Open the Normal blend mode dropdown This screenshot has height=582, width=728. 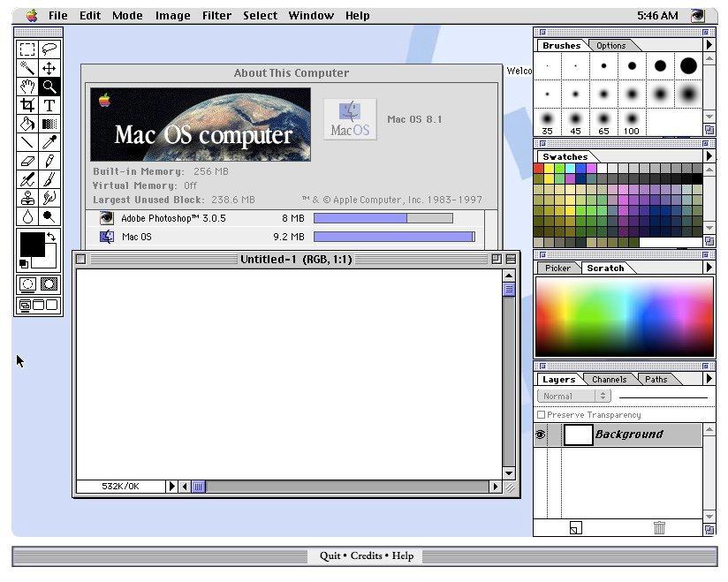tap(574, 396)
